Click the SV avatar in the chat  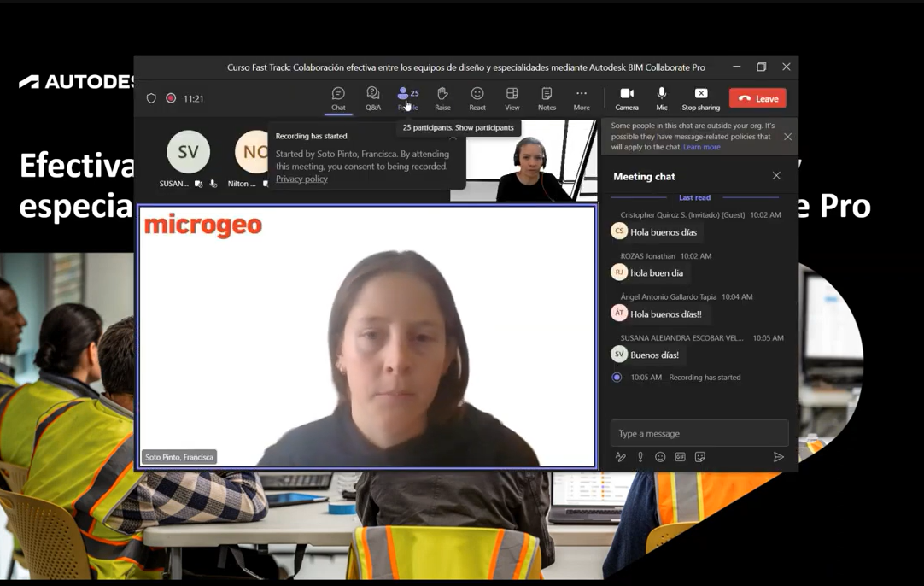click(x=619, y=354)
